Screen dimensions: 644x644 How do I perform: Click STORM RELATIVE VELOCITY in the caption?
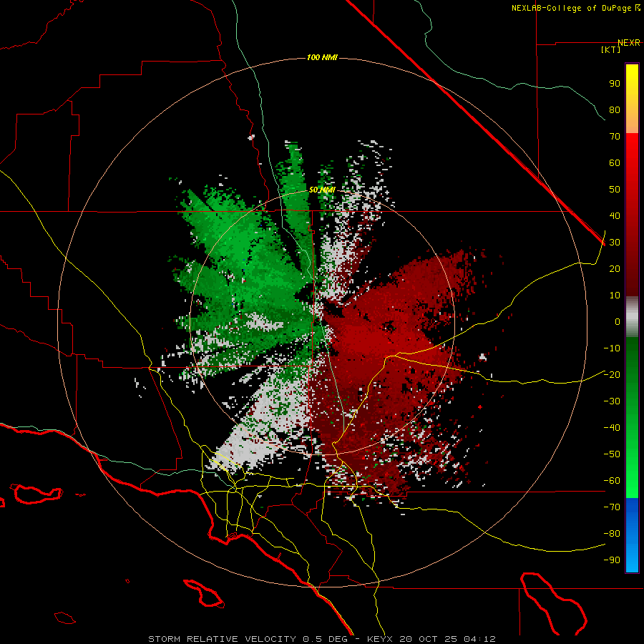[222, 639]
